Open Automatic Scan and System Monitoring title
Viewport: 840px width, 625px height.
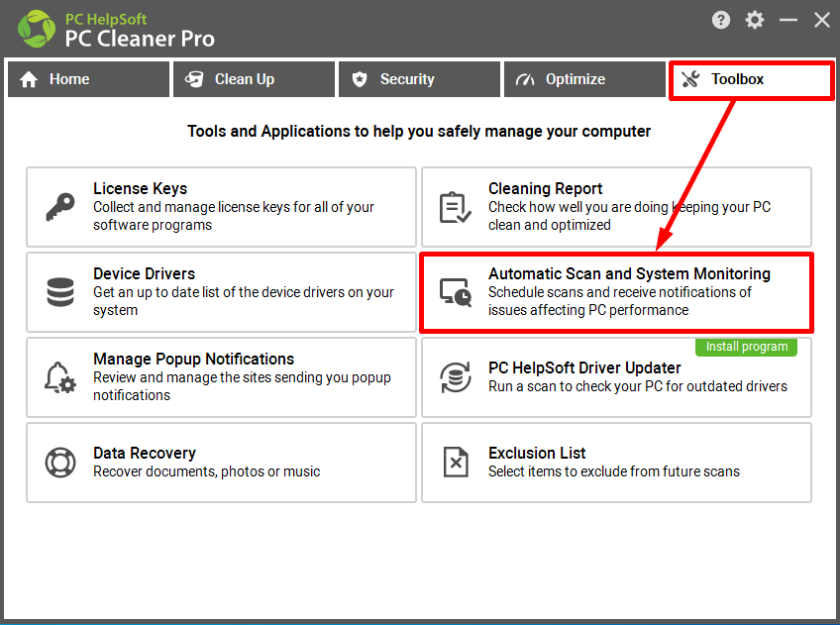[629, 273]
